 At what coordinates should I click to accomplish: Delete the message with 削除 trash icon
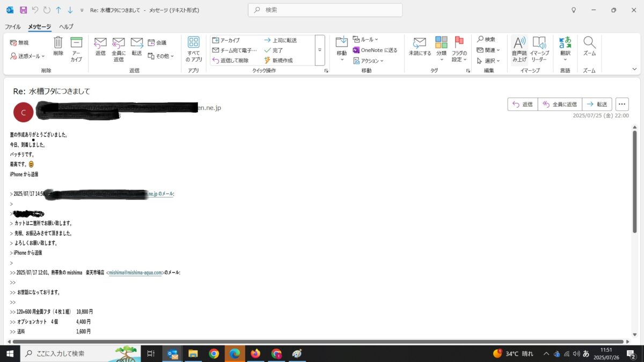pyautogui.click(x=58, y=47)
